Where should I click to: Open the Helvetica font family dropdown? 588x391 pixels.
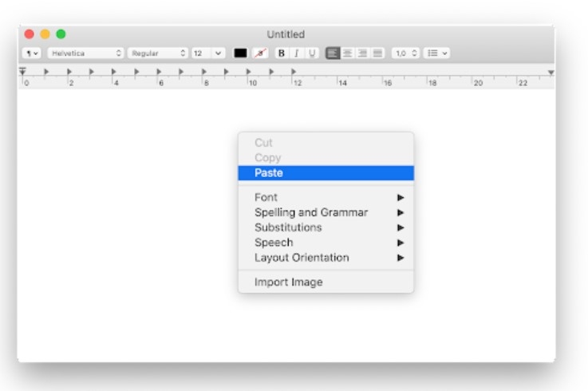pyautogui.click(x=86, y=53)
